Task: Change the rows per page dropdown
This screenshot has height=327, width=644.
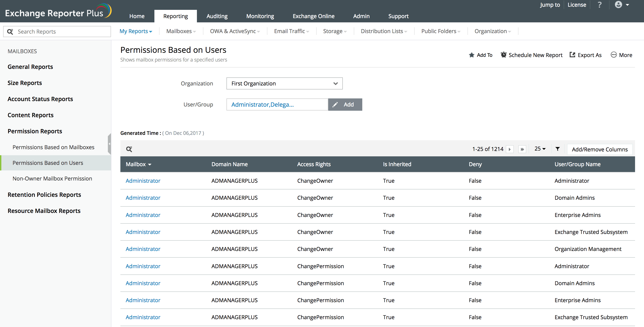Action: point(540,149)
